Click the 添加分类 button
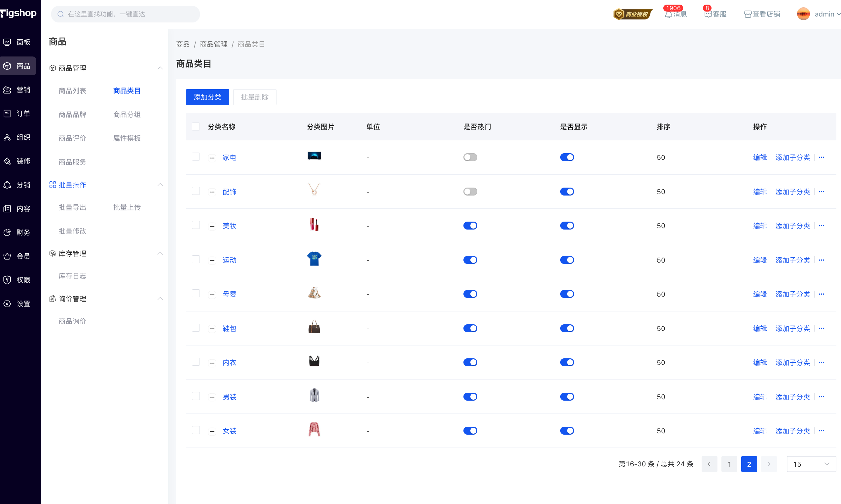The width and height of the screenshot is (841, 504). [207, 97]
